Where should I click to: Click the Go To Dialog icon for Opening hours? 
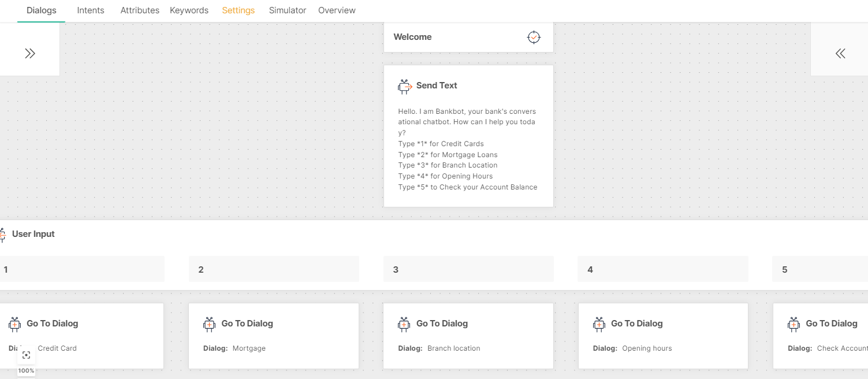click(599, 324)
